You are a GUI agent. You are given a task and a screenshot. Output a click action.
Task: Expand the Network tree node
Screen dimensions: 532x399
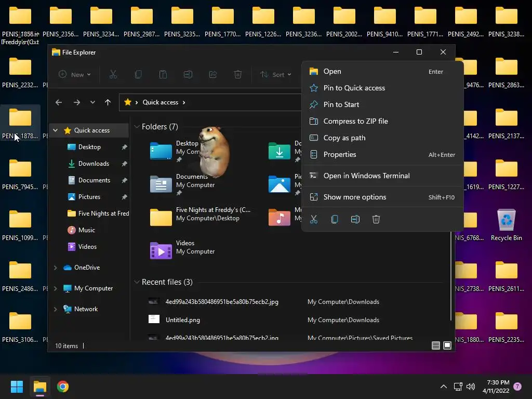point(55,309)
